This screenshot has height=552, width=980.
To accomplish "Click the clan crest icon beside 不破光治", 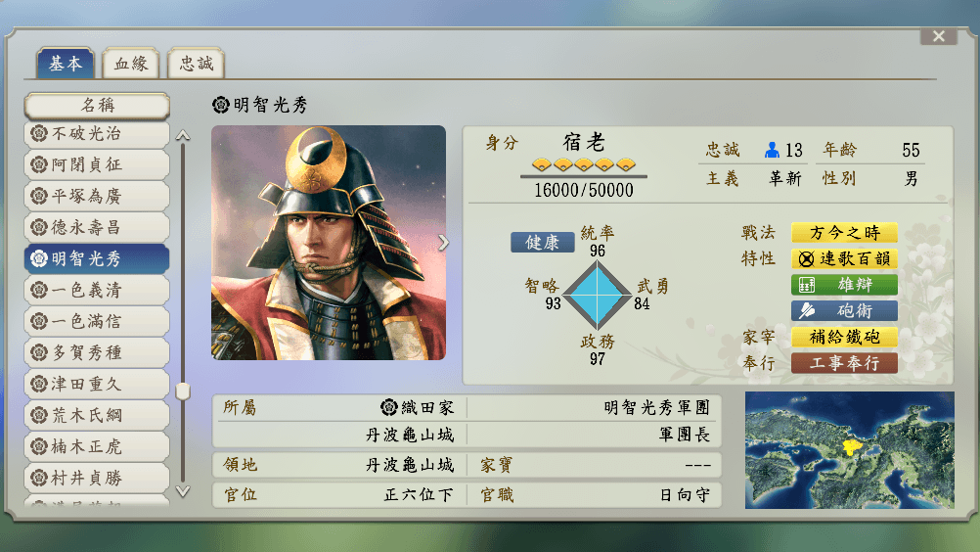I will 39,133.
